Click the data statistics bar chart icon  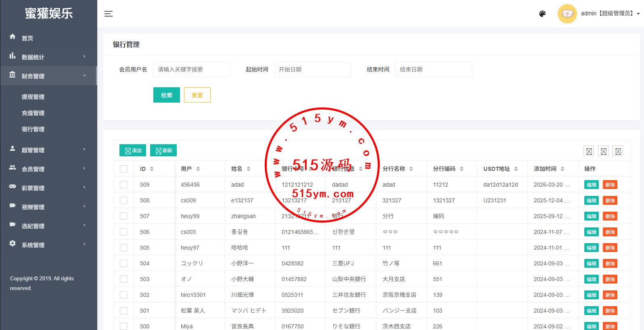(13, 56)
